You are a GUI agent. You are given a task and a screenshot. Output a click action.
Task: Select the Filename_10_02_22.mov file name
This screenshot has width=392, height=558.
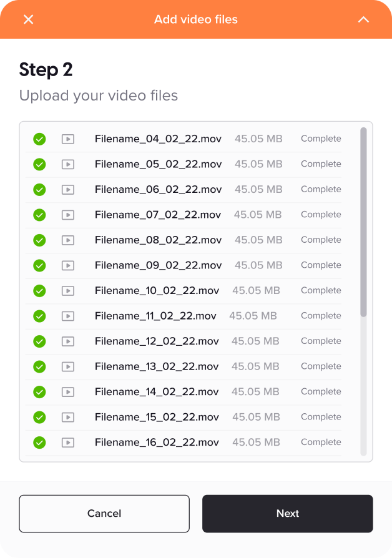(x=157, y=290)
